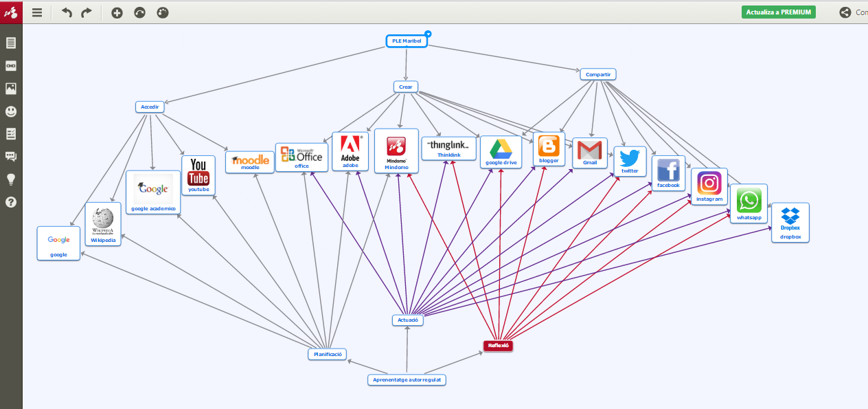Select the Thinglink node
868x409 pixels.
click(449, 148)
